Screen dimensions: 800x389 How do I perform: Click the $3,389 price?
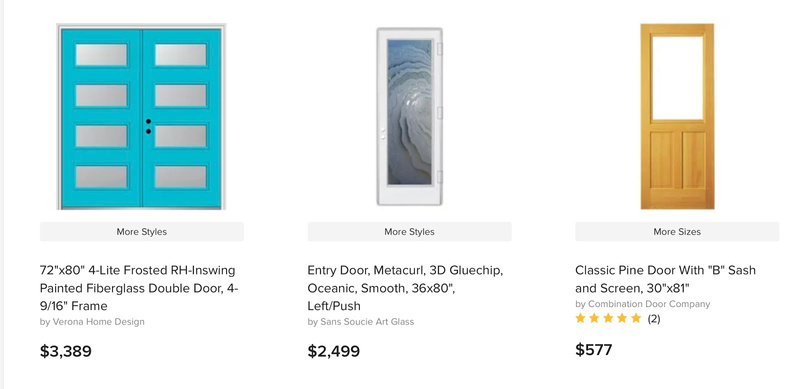click(66, 351)
